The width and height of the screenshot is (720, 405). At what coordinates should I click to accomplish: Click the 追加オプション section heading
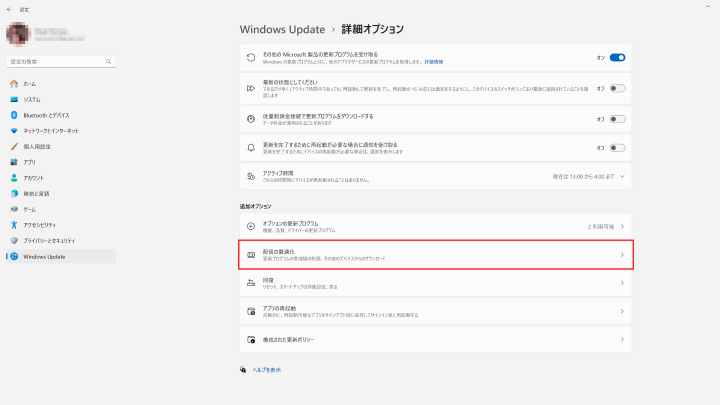(255, 207)
